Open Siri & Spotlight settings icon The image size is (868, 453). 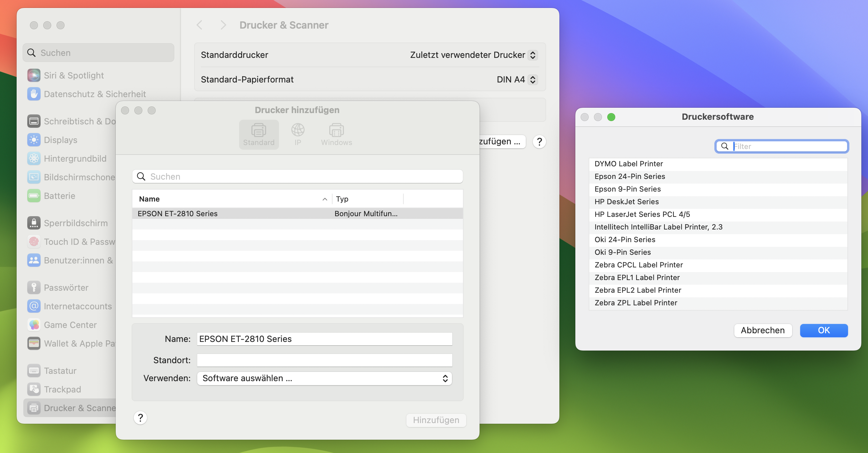(34, 75)
